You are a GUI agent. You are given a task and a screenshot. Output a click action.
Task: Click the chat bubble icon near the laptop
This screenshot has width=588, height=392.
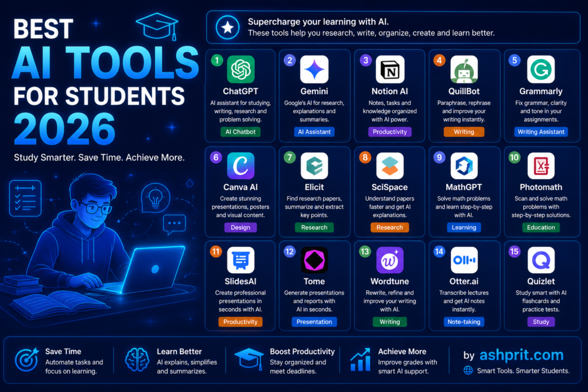click(x=175, y=224)
